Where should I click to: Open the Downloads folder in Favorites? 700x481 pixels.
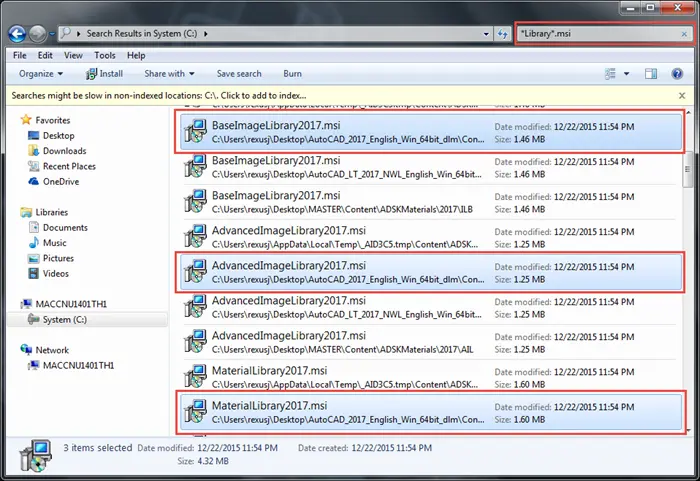pyautogui.click(x=64, y=151)
